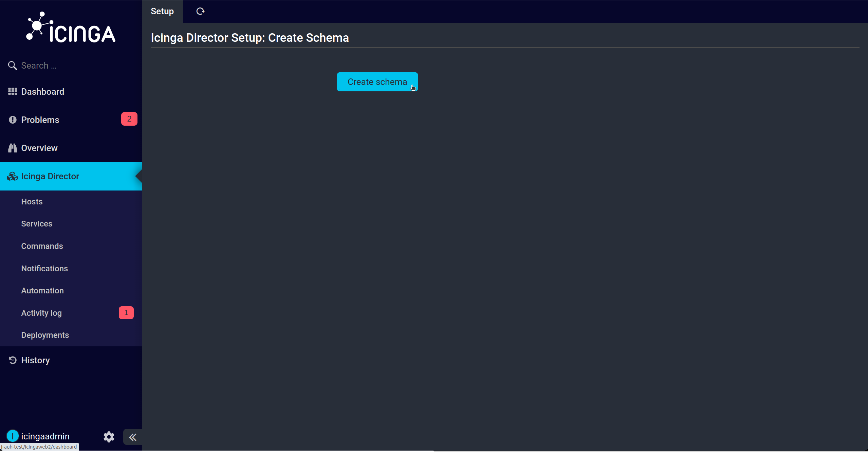
Task: Expand the Services submenu item
Action: pos(37,223)
